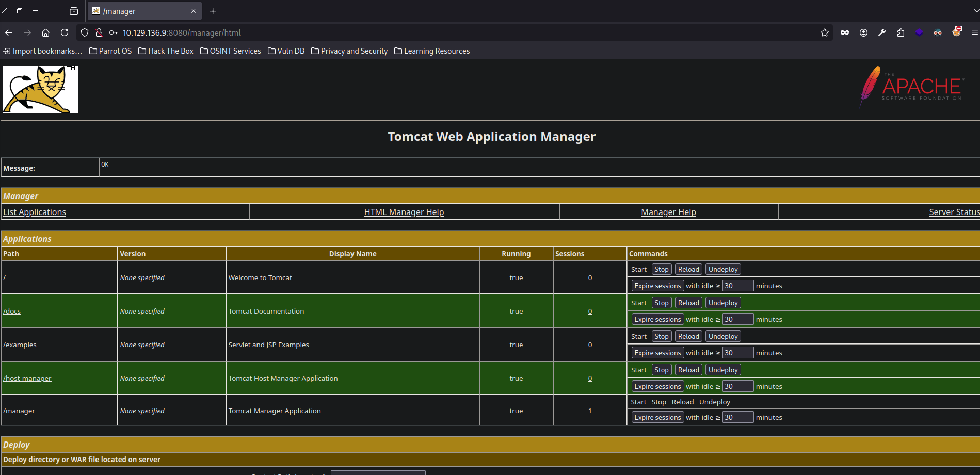Screen dimensions: 980x475
Task: Click idle minutes field in /examples row
Action: (738, 353)
